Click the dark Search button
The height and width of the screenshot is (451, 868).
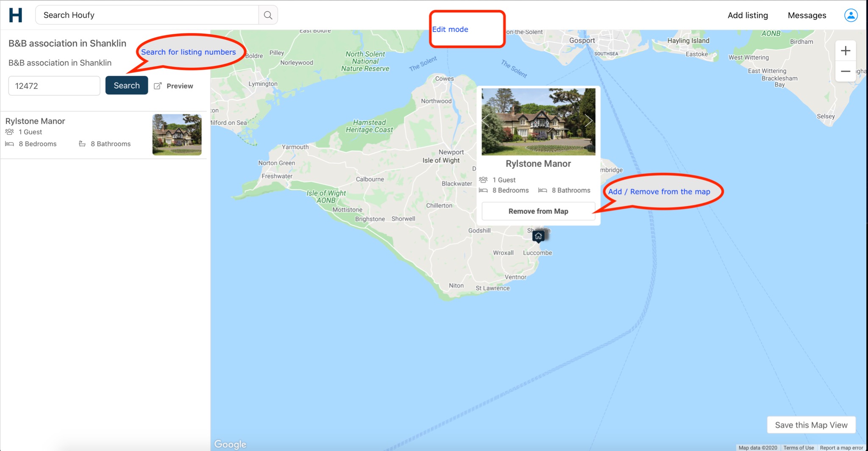click(127, 86)
